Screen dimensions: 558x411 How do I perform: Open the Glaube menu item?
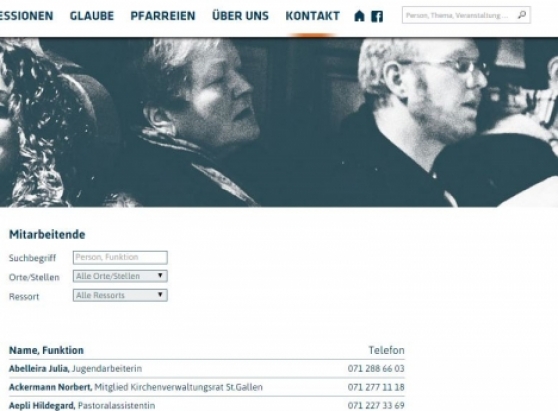(x=92, y=16)
